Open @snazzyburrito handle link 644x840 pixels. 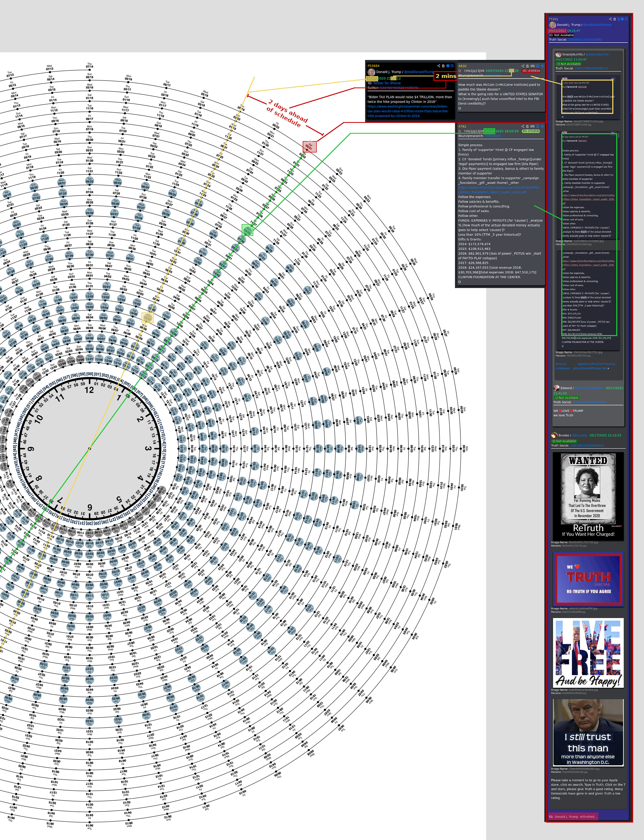pos(597,54)
